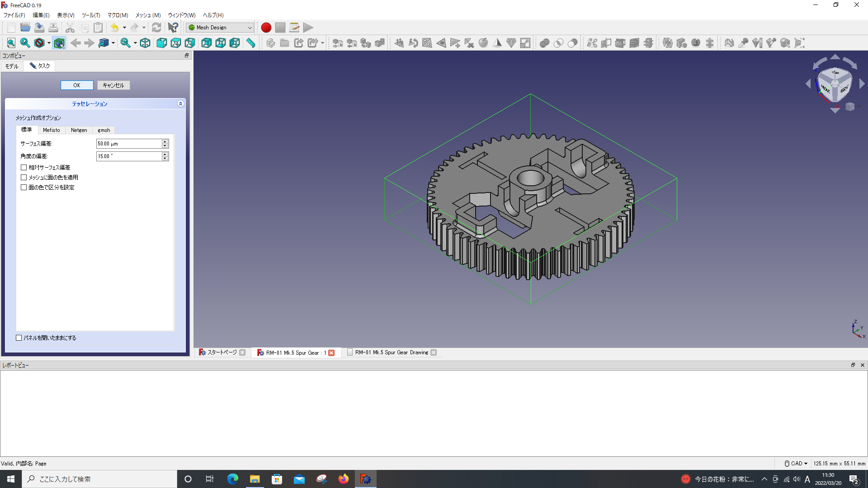Click the Zoom magnifier in view toolbar
Screen dimensions: 868x488
click(x=125, y=43)
